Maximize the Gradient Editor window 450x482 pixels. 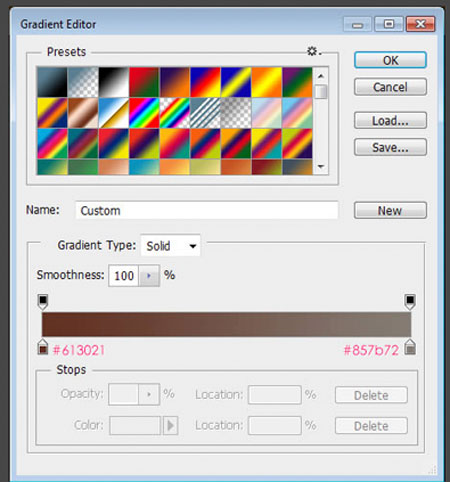click(x=389, y=24)
